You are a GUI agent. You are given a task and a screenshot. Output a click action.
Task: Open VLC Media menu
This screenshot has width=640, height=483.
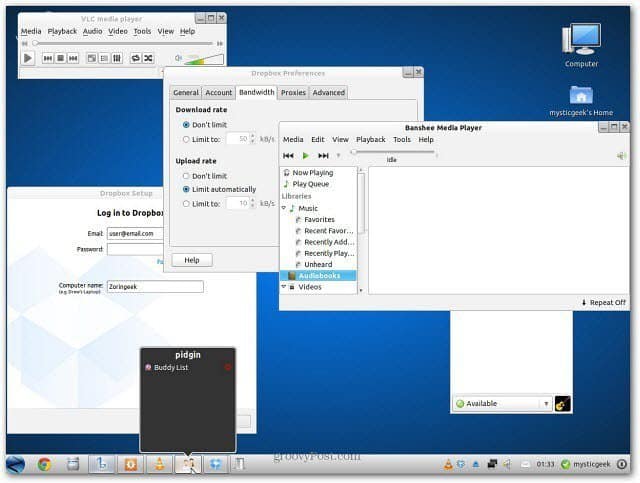click(31, 31)
